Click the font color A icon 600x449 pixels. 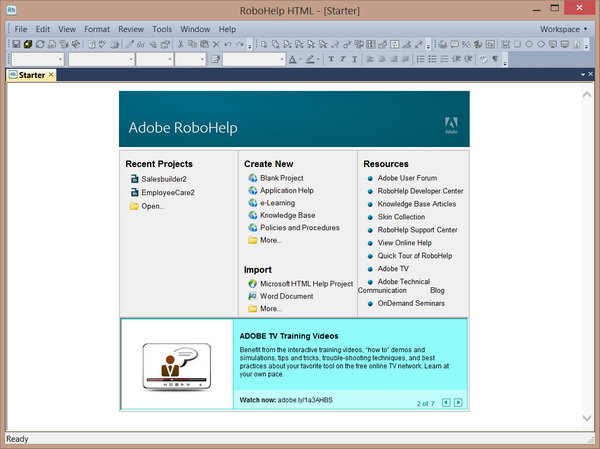293,59
